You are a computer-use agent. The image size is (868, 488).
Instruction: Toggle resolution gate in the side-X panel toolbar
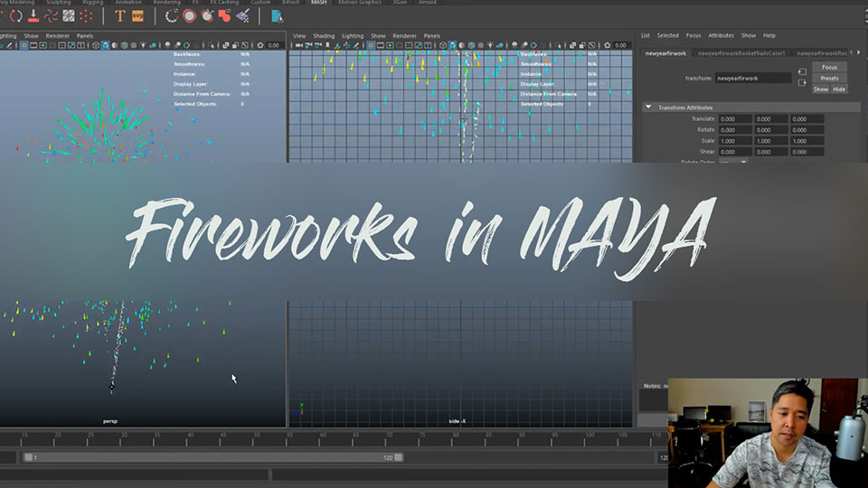(390, 45)
